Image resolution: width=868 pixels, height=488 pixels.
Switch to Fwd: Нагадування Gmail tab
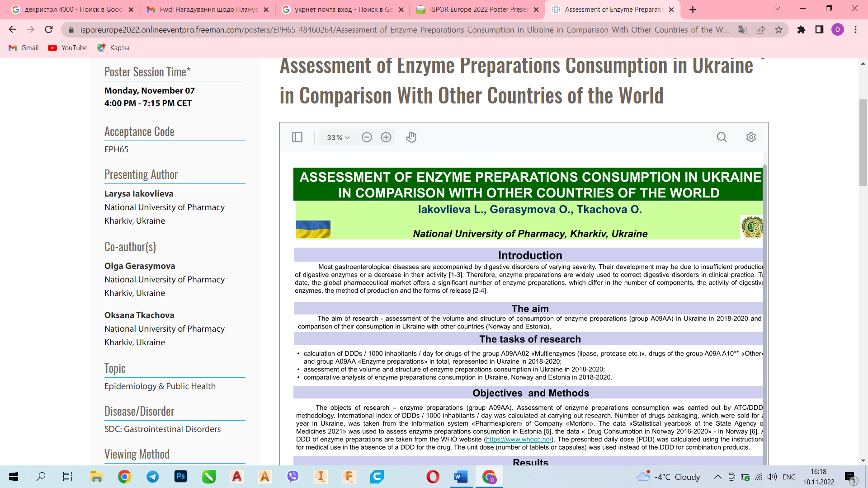point(208,9)
